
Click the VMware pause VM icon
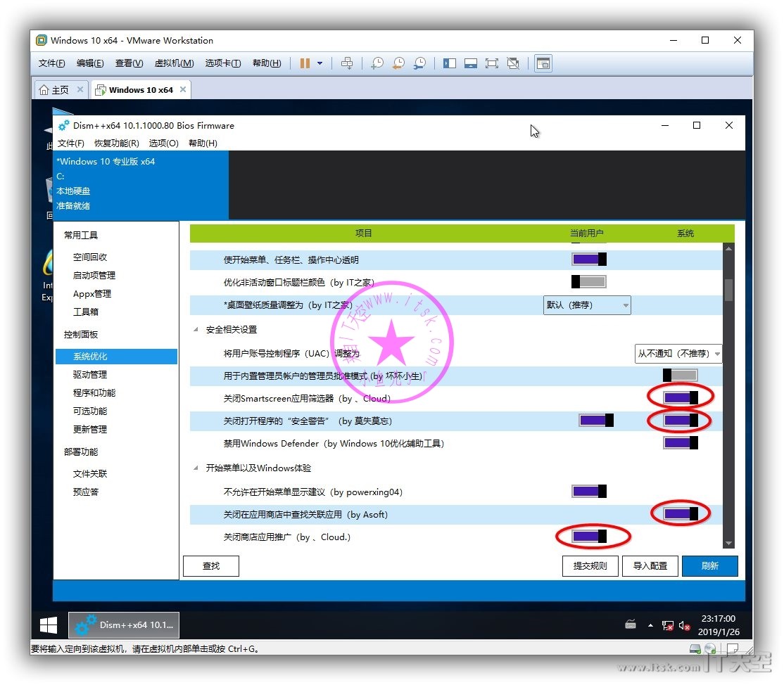point(305,63)
